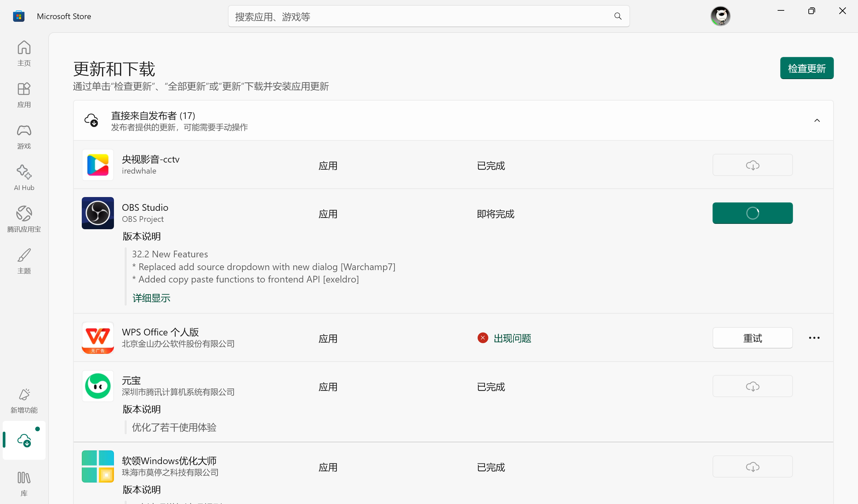Click cloud download button for 软领Windows优化大师
Image resolution: width=858 pixels, height=504 pixels.
point(752,466)
